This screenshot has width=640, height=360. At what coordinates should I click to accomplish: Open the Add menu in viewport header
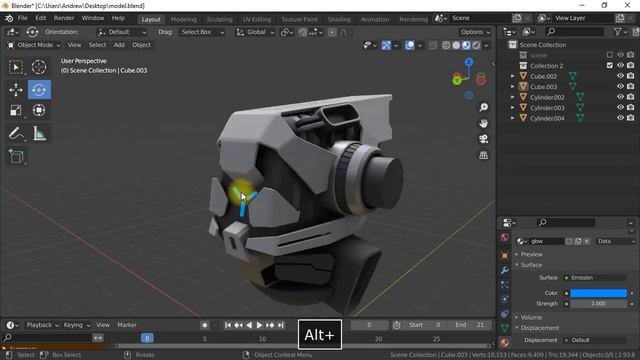[119, 45]
